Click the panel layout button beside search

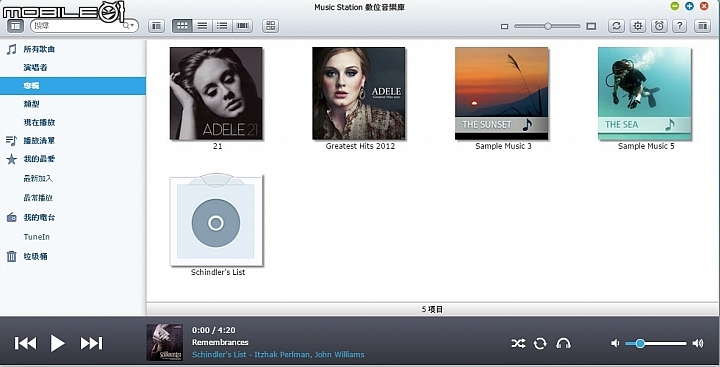157,26
